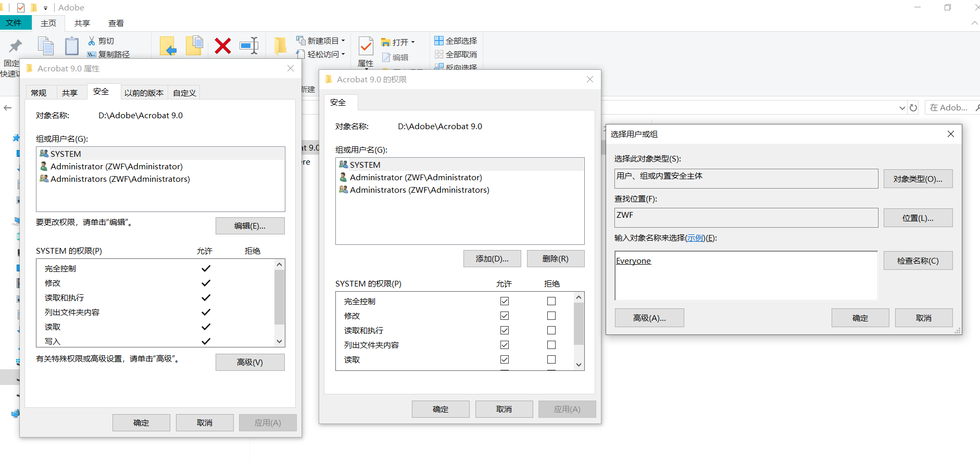
Task: Click 添加(D)... button in permissions dialog
Action: coord(492,258)
